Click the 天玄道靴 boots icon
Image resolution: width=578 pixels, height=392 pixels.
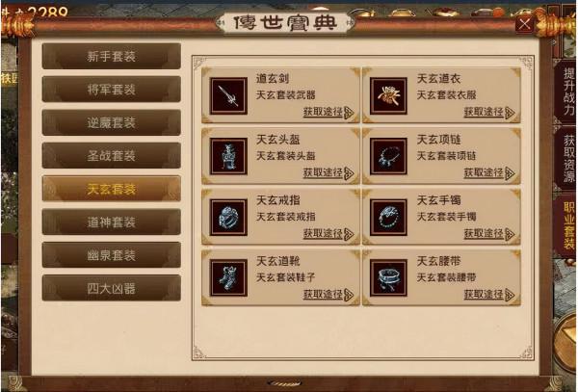coord(228,277)
